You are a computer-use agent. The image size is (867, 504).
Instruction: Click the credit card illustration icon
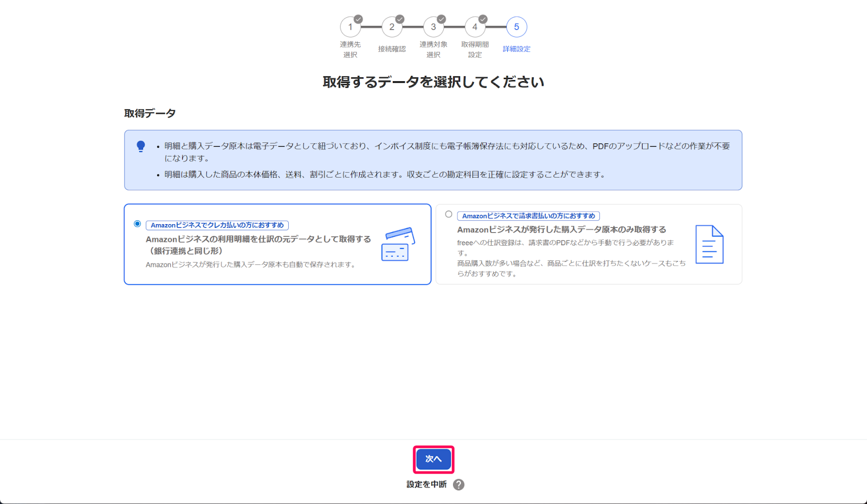[x=398, y=244]
